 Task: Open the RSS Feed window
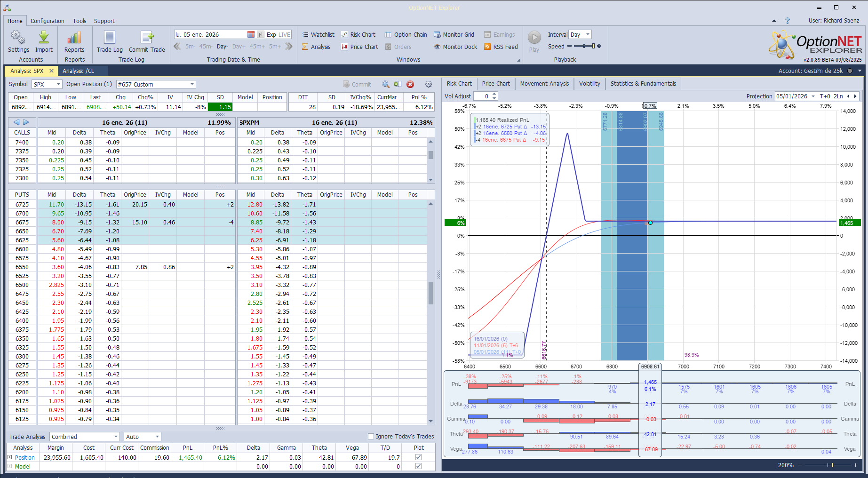click(501, 47)
